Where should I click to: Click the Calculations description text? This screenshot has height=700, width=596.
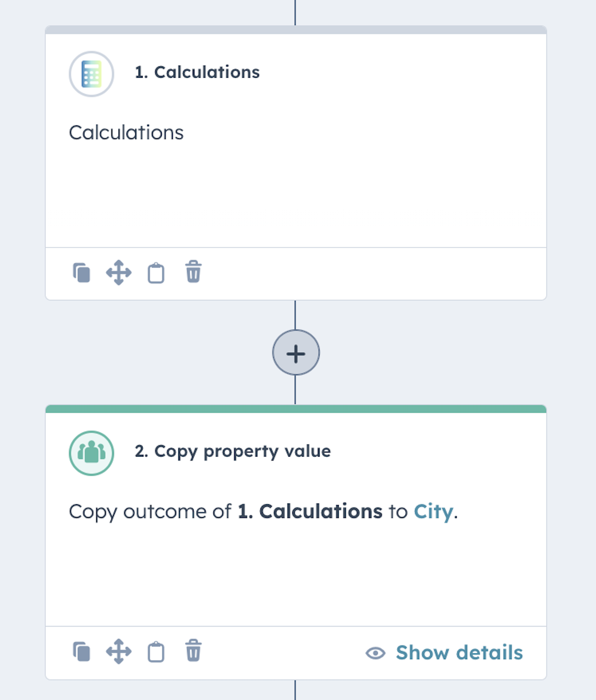pos(126,133)
